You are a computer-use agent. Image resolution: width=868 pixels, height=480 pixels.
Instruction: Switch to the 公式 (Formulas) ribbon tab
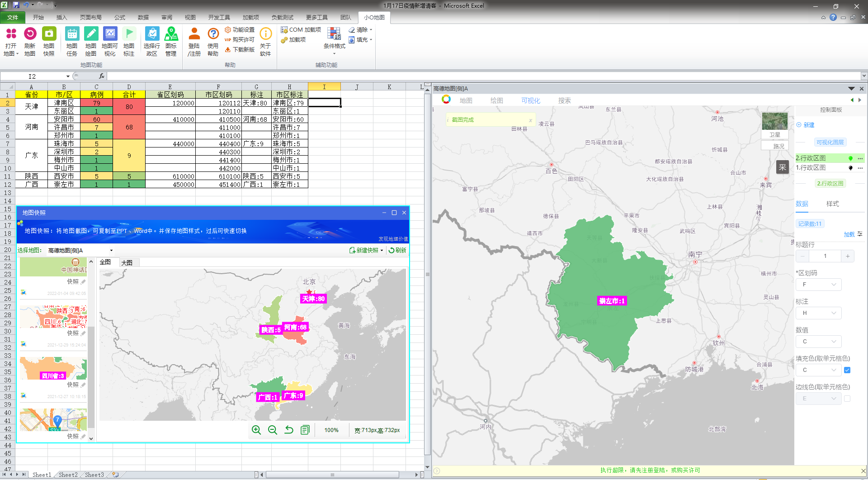120,17
